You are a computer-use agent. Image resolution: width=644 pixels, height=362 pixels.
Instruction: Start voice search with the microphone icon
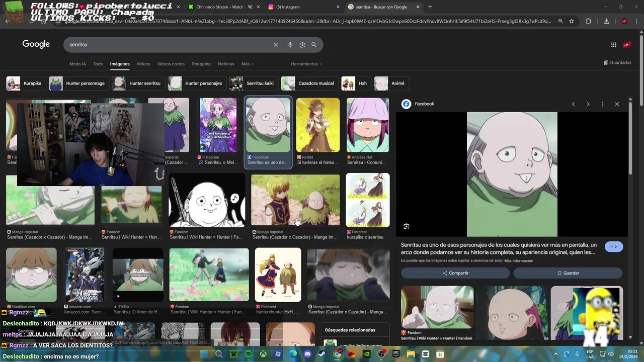click(x=290, y=45)
